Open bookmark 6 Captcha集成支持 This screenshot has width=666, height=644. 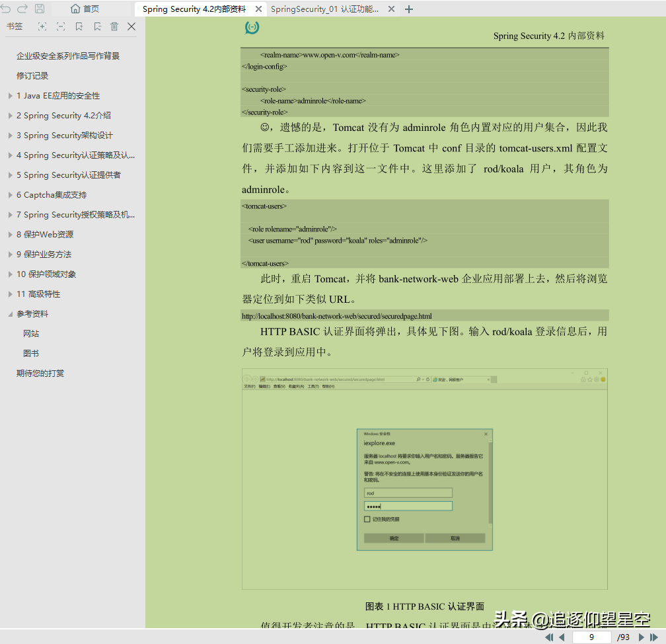[52, 194]
